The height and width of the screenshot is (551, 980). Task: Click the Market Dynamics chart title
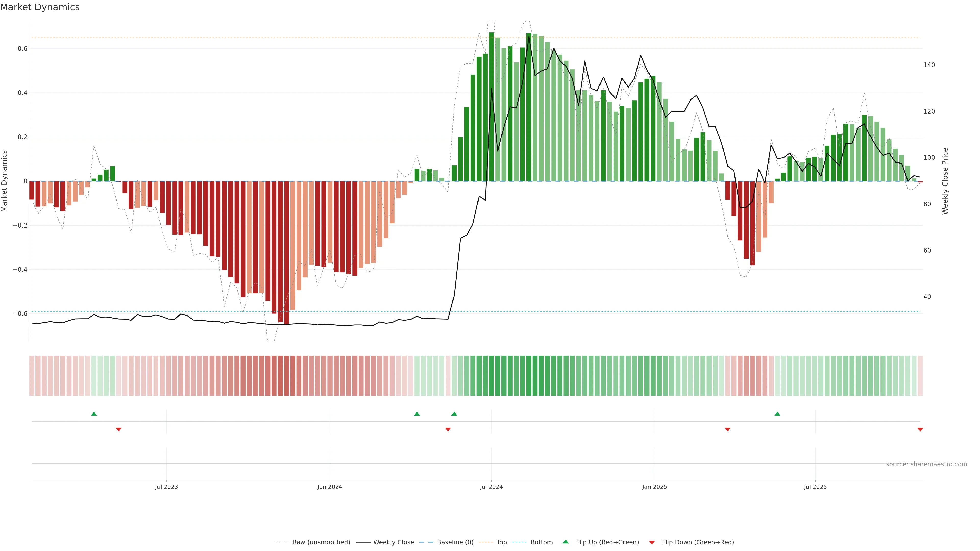[40, 7]
